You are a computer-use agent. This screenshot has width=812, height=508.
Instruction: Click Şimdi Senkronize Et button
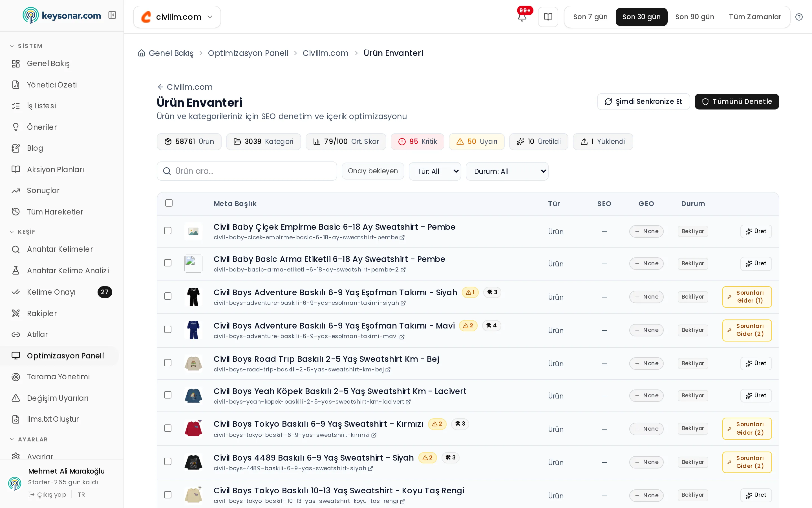pyautogui.click(x=643, y=102)
